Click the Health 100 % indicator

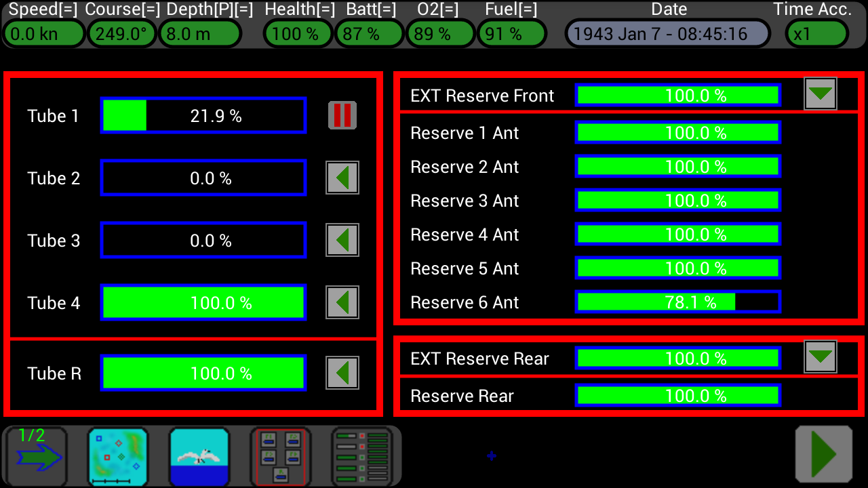[x=298, y=34]
